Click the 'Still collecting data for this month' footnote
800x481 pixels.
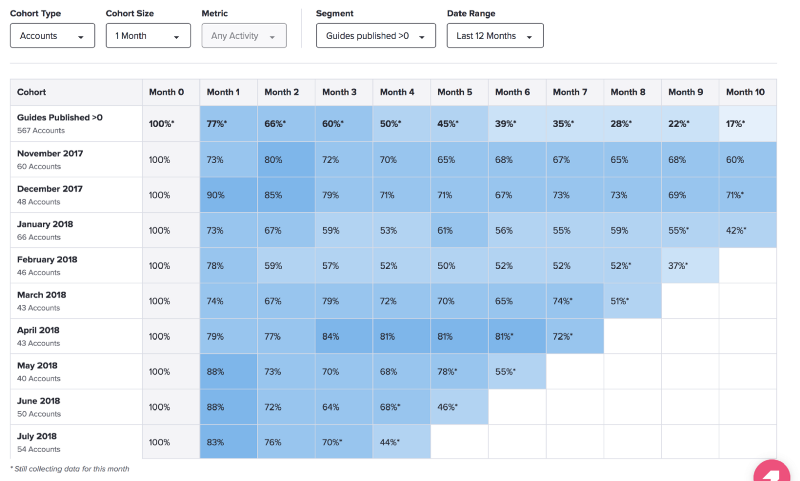click(x=70, y=469)
